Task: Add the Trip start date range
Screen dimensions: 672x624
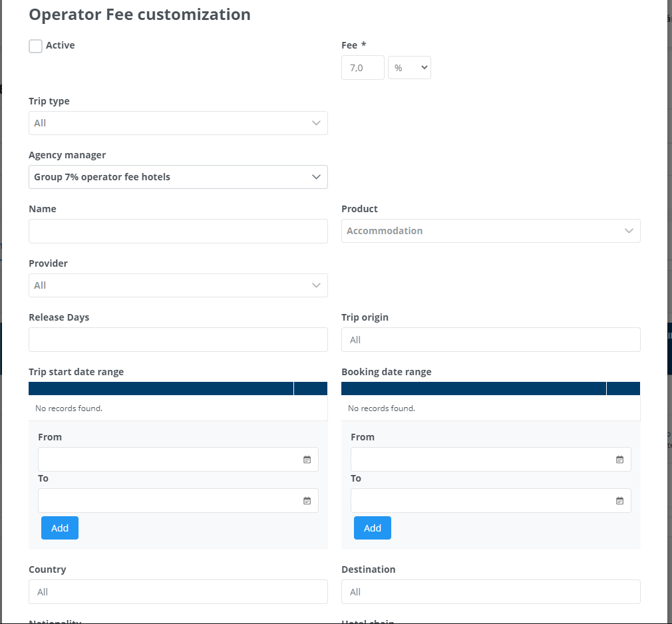Action: pyautogui.click(x=60, y=528)
